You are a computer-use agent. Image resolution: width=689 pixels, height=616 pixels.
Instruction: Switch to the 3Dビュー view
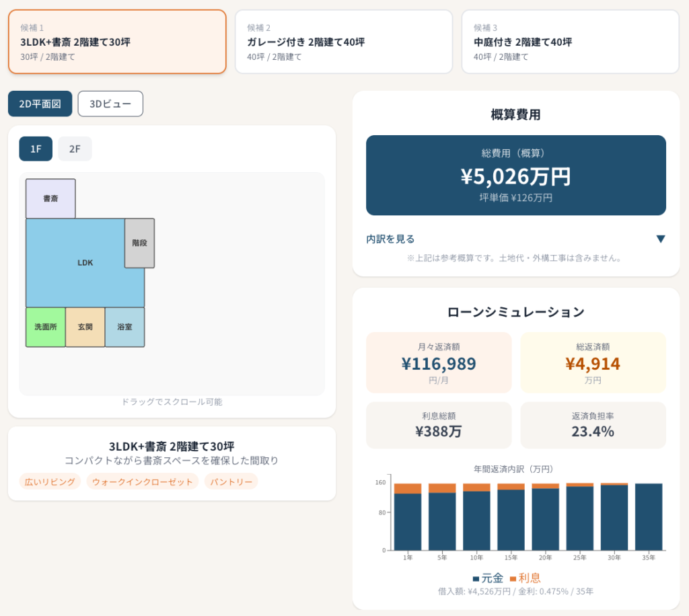pyautogui.click(x=110, y=104)
